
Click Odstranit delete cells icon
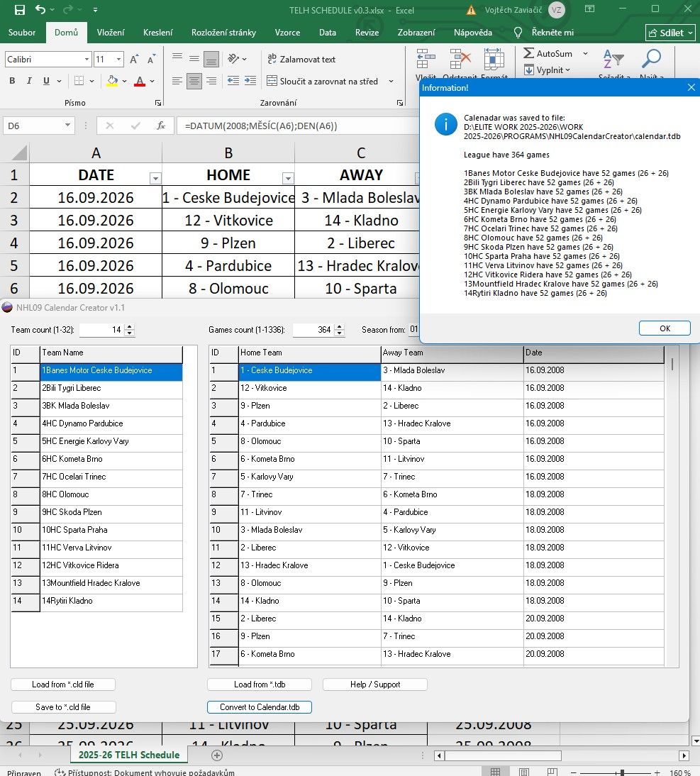460,59
